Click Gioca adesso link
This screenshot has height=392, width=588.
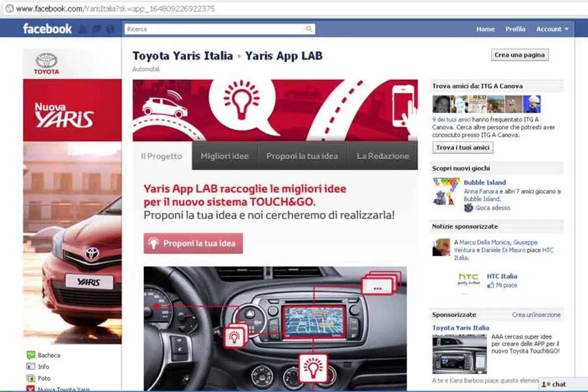[492, 208]
